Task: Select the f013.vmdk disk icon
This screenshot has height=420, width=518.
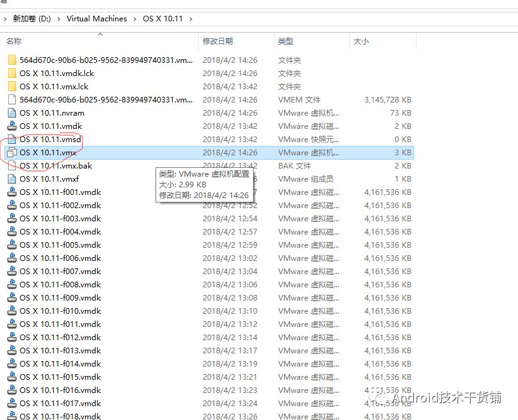Action: pyautogui.click(x=12, y=350)
